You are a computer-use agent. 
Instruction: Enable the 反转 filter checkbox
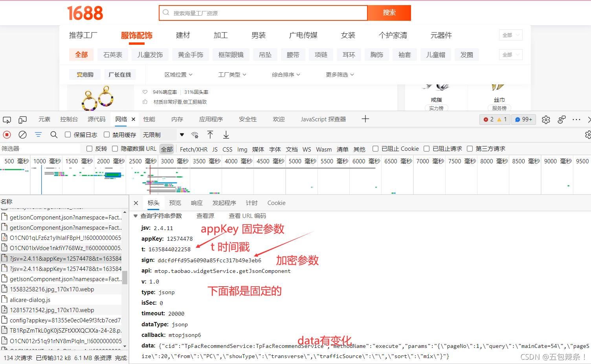tap(90, 148)
